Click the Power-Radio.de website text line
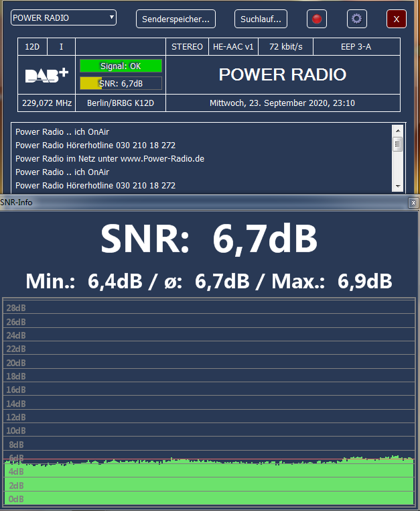Screen dimensions: 420x511 tap(110, 159)
